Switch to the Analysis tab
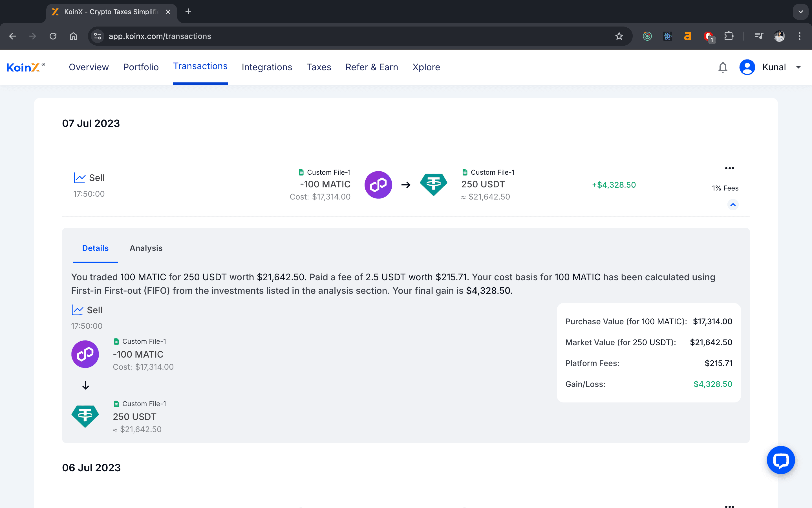This screenshot has width=812, height=508. tap(146, 248)
